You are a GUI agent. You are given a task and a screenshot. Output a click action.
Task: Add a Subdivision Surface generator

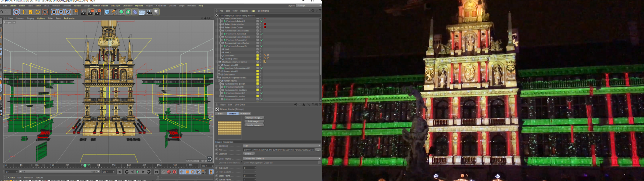(121, 12)
